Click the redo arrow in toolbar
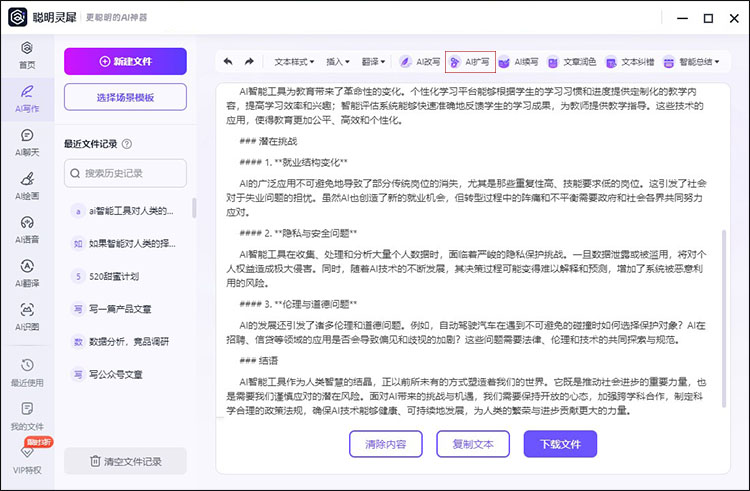Image resolution: width=750 pixels, height=491 pixels. (249, 61)
